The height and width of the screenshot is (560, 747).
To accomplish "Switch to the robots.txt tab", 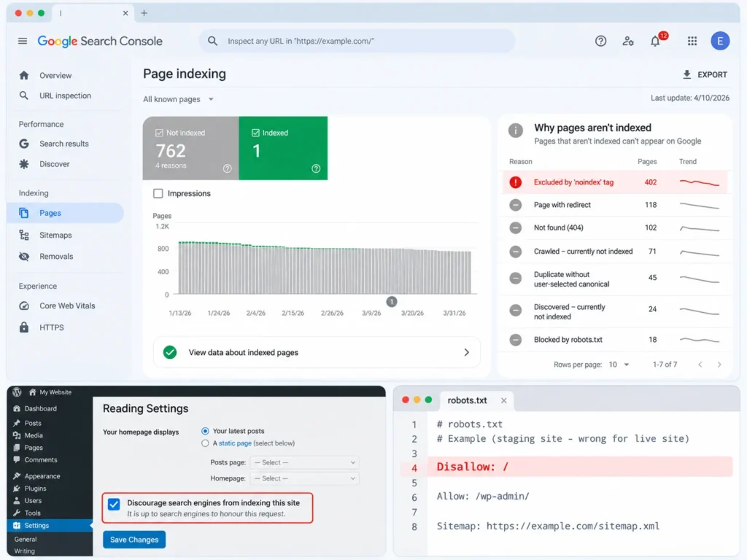I will click(468, 400).
